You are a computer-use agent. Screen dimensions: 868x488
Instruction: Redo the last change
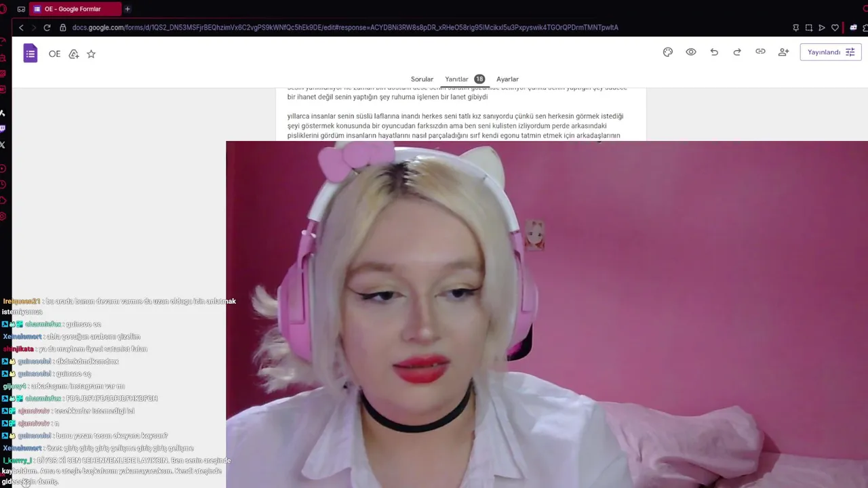tap(737, 52)
